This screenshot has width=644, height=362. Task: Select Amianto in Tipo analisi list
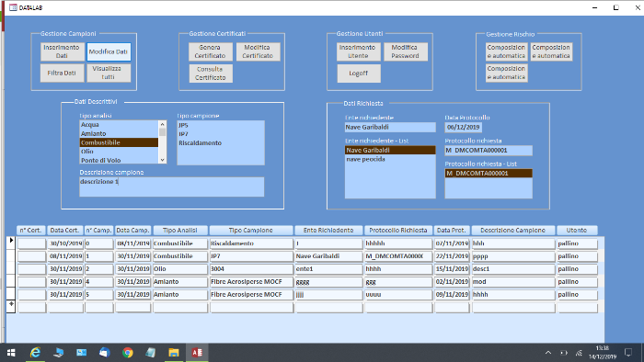point(119,133)
